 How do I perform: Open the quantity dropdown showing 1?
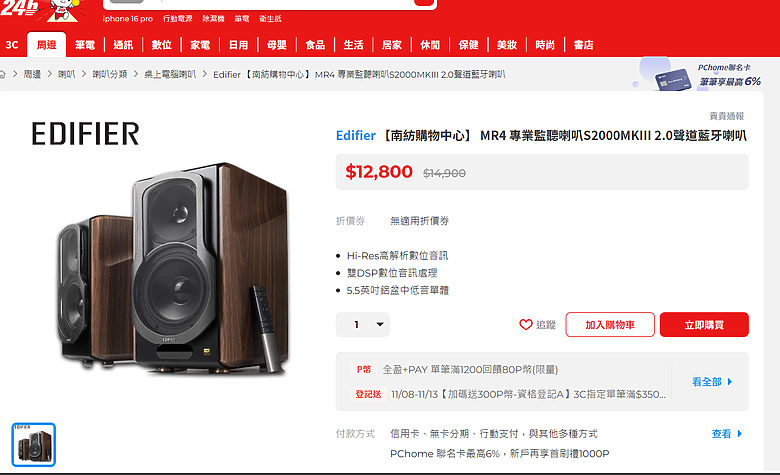pos(363,325)
